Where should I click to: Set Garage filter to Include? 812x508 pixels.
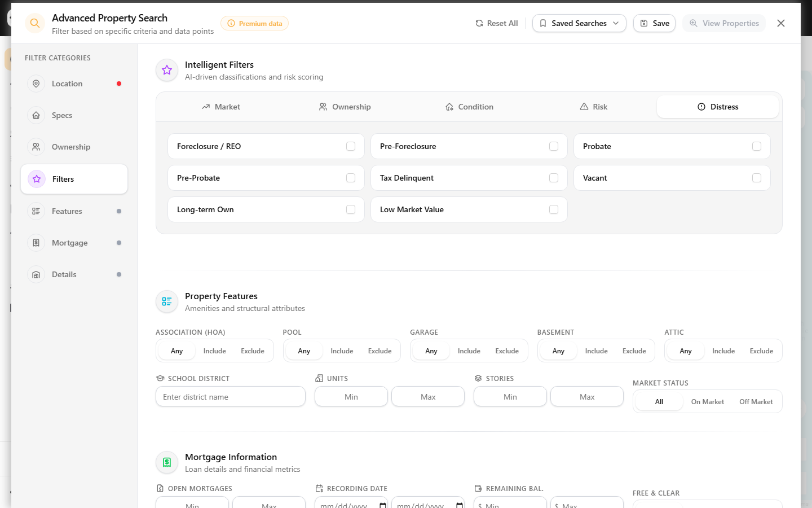click(469, 351)
